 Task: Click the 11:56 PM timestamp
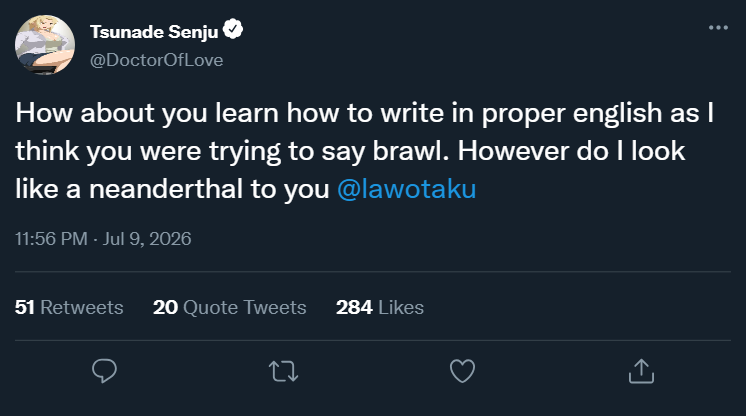tap(51, 238)
